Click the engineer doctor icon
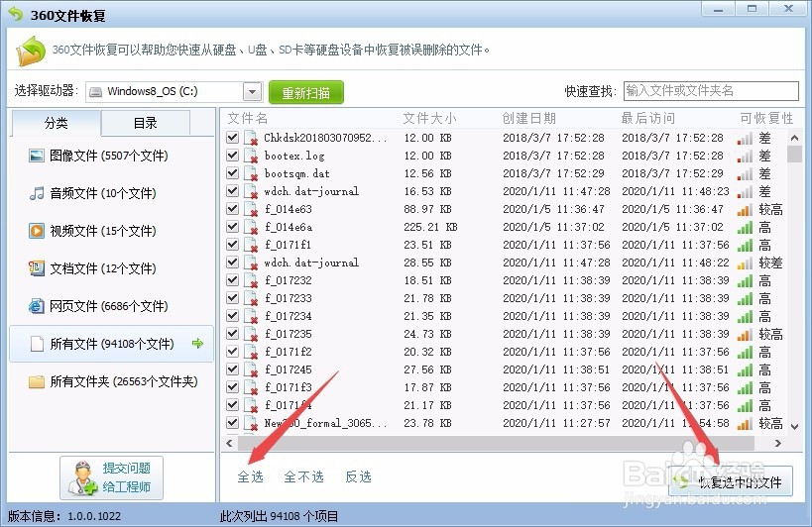The height and width of the screenshot is (527, 812). coord(83,477)
